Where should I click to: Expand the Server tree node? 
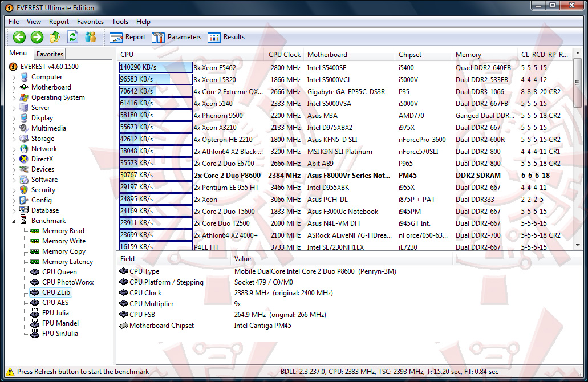click(x=14, y=108)
